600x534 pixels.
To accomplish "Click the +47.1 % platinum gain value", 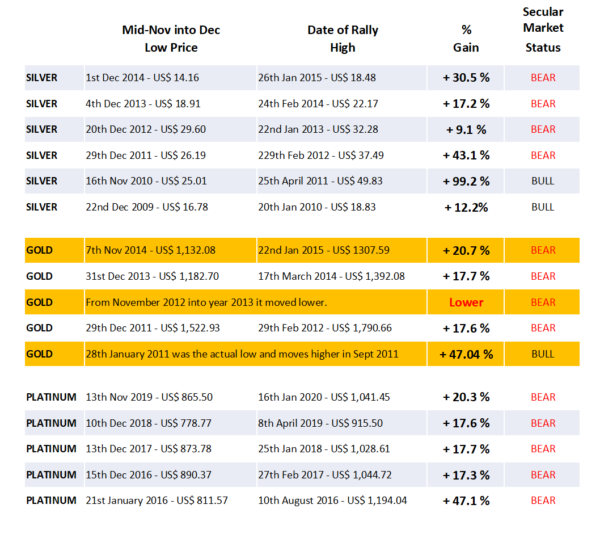I will (466, 501).
